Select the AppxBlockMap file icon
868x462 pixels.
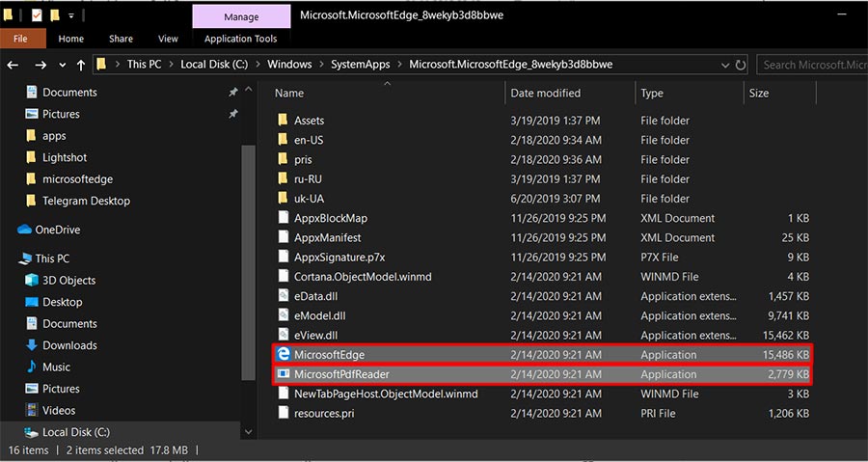pos(284,217)
